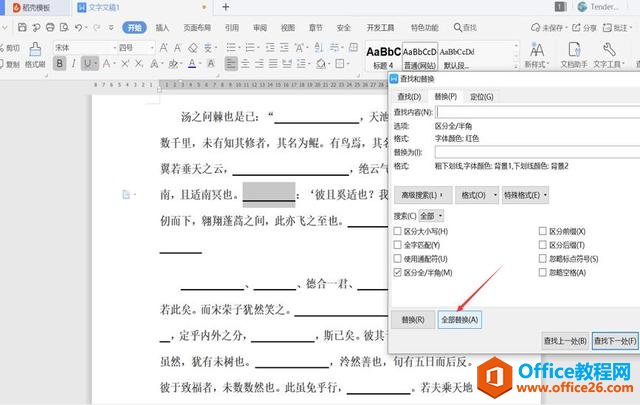Open the font name dropdown (宋体)
Screen dimensions: 640x405
(114, 48)
